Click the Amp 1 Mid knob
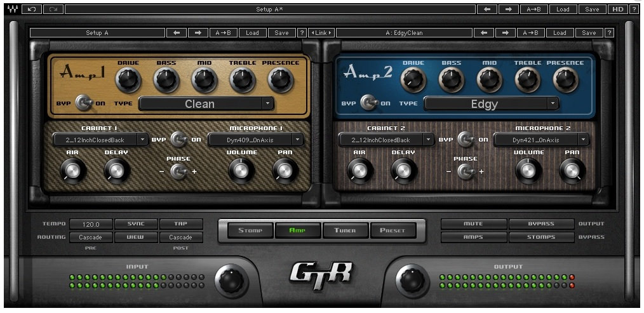The image size is (644, 313). click(204, 80)
